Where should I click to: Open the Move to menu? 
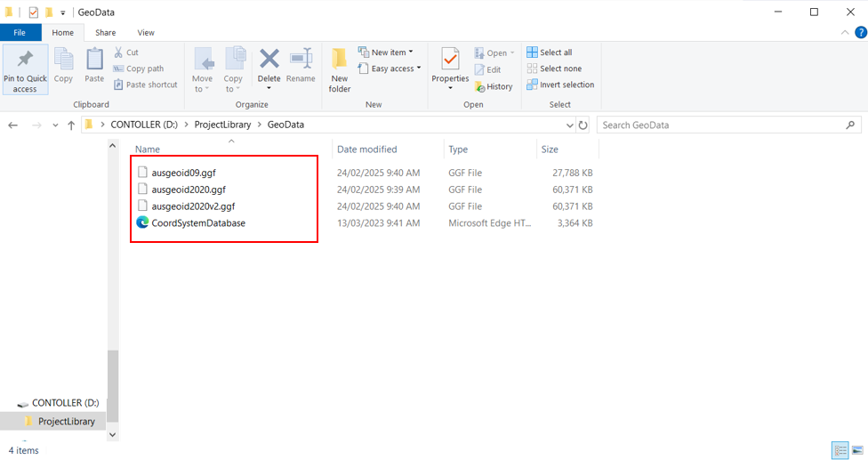tap(202, 69)
